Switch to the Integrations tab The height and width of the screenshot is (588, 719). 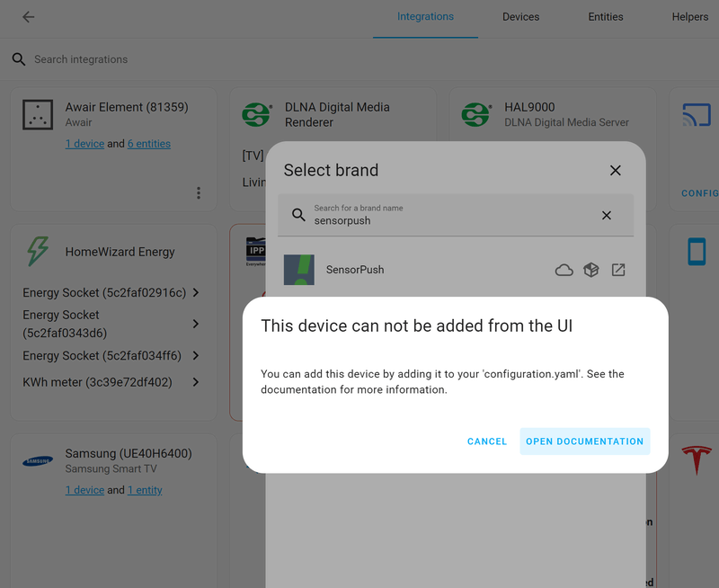tap(425, 17)
